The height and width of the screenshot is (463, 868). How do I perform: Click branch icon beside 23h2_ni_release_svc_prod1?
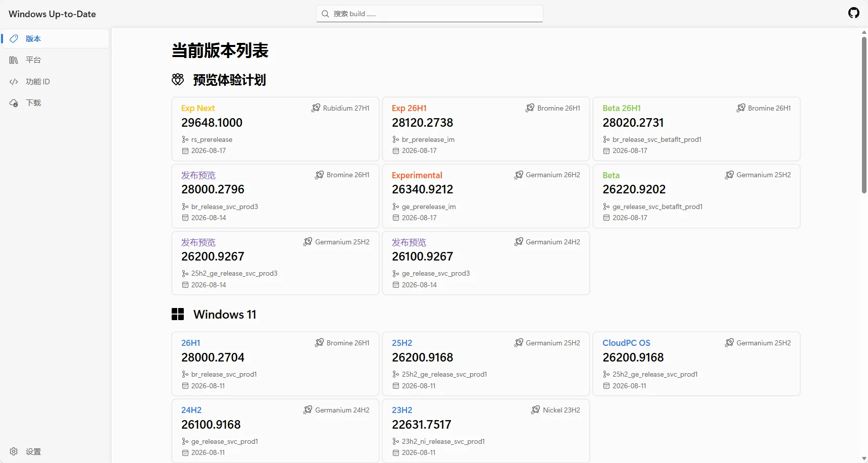coord(396,441)
